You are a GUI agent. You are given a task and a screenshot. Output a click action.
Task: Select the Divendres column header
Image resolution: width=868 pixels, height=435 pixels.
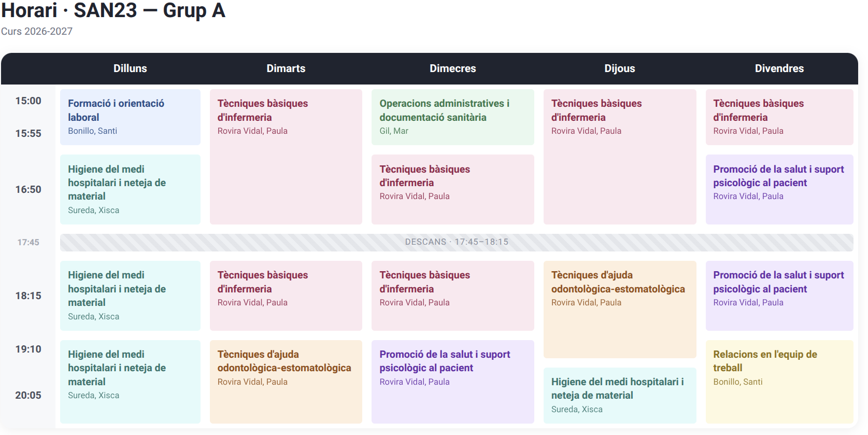[x=779, y=68]
